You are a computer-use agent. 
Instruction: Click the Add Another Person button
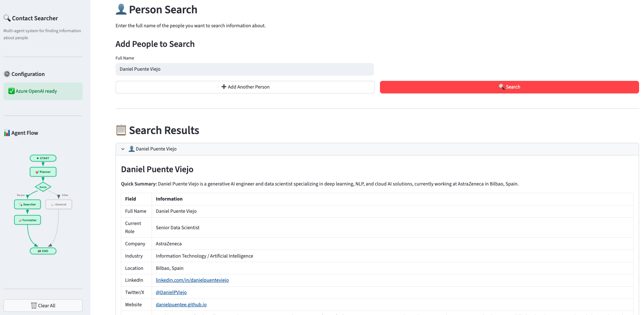pos(245,87)
